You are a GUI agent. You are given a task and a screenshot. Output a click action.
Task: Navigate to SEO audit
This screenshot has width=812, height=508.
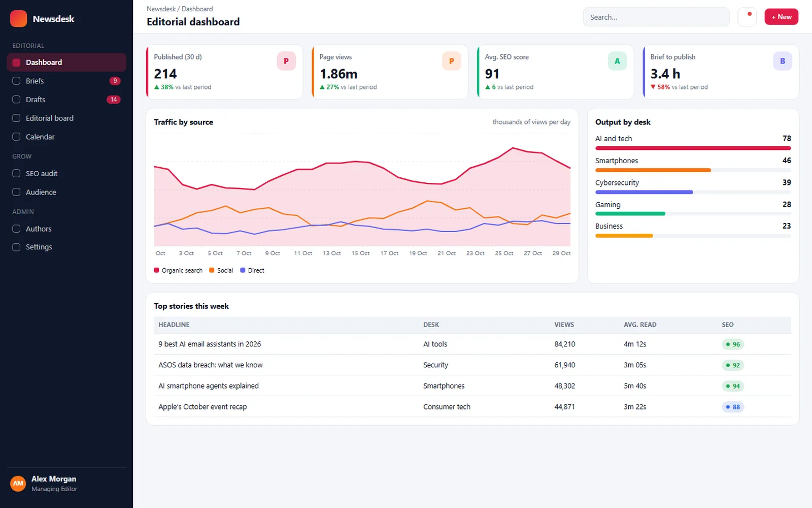[66, 173]
